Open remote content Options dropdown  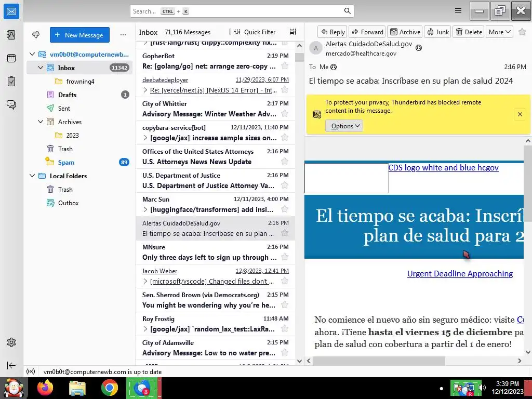(344, 126)
